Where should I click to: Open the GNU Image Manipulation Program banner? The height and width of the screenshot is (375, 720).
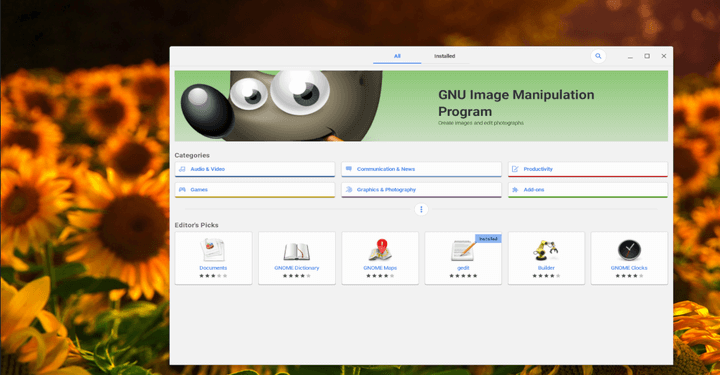click(x=421, y=106)
